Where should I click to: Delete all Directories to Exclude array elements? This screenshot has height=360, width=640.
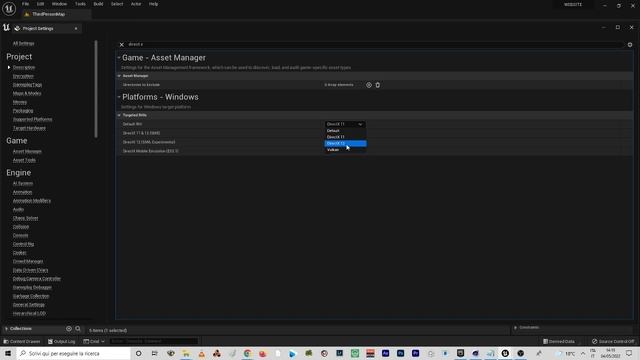378,85
